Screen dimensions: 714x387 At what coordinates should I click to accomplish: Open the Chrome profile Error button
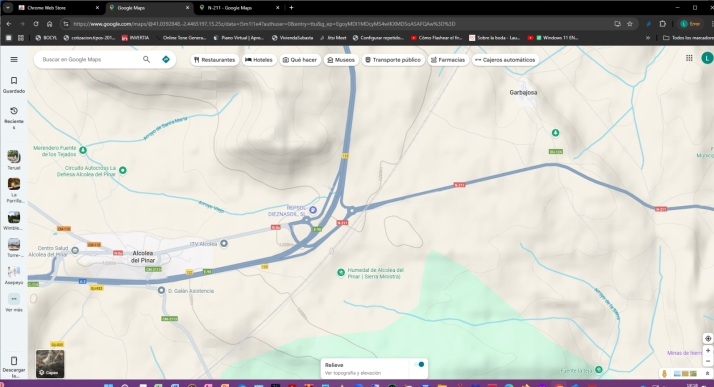pyautogui.click(x=691, y=24)
